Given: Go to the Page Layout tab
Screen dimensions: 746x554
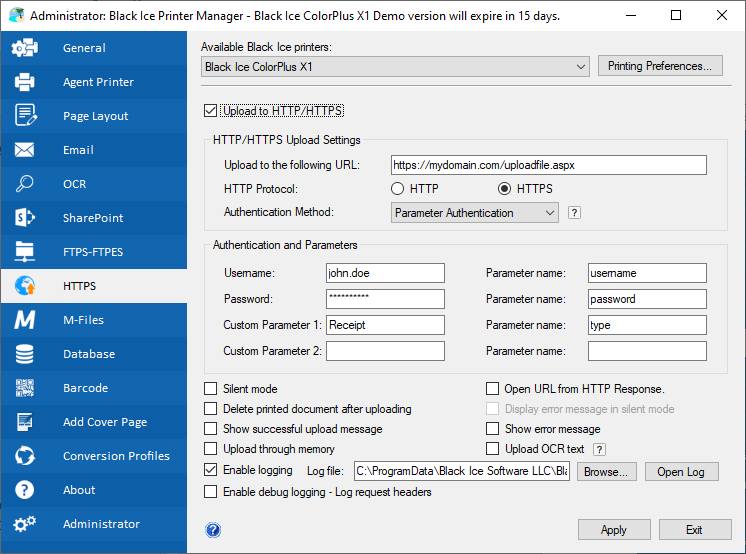Looking at the screenshot, I should tap(94, 116).
